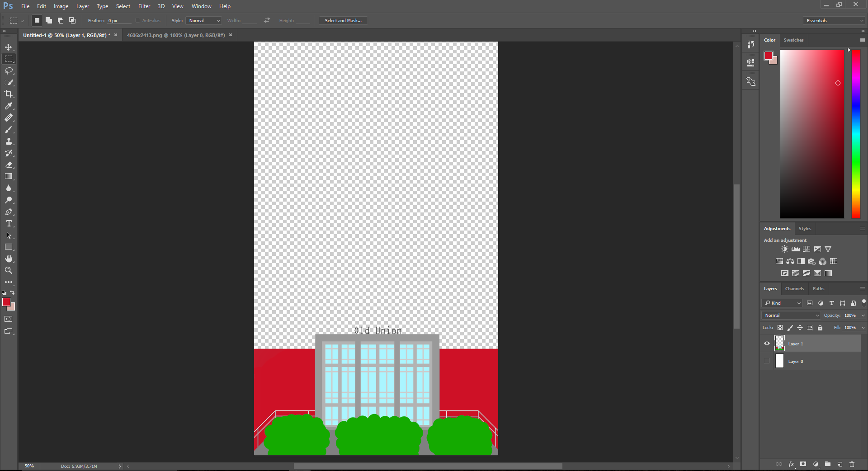The height and width of the screenshot is (471, 868).
Task: Switch to the Swatches tab
Action: pyautogui.click(x=793, y=40)
